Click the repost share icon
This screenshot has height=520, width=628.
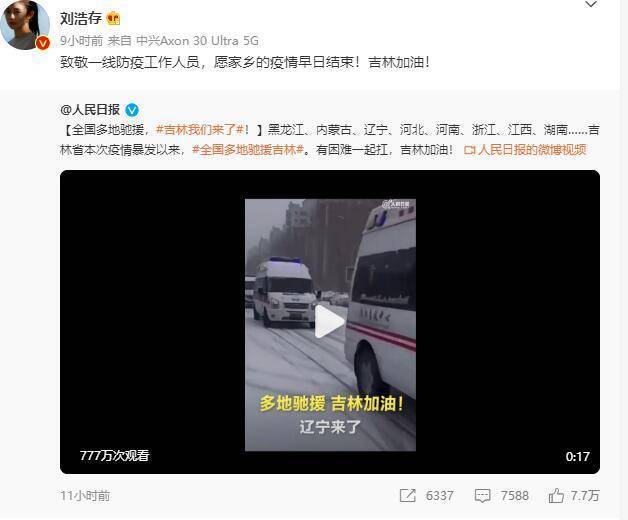[x=408, y=496]
